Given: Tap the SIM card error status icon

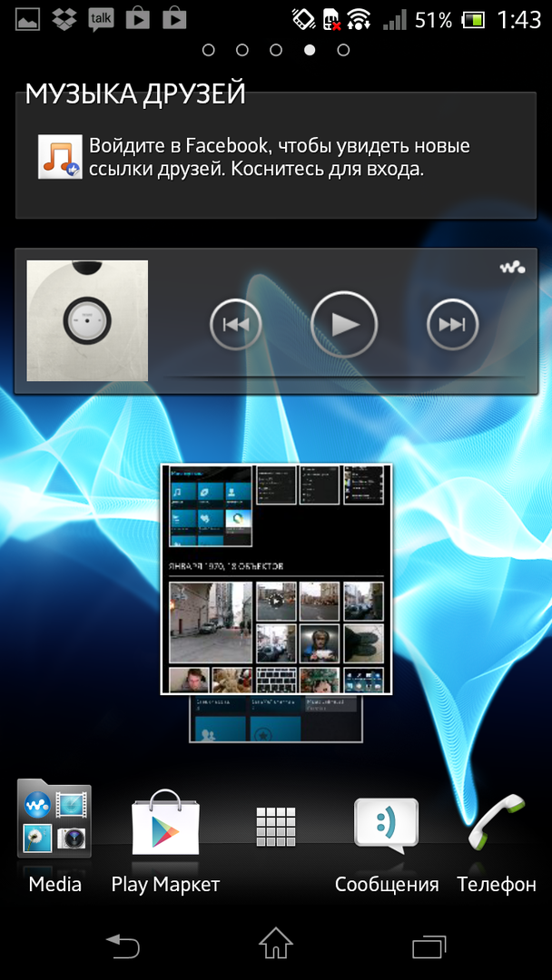Looking at the screenshot, I should coord(331,20).
